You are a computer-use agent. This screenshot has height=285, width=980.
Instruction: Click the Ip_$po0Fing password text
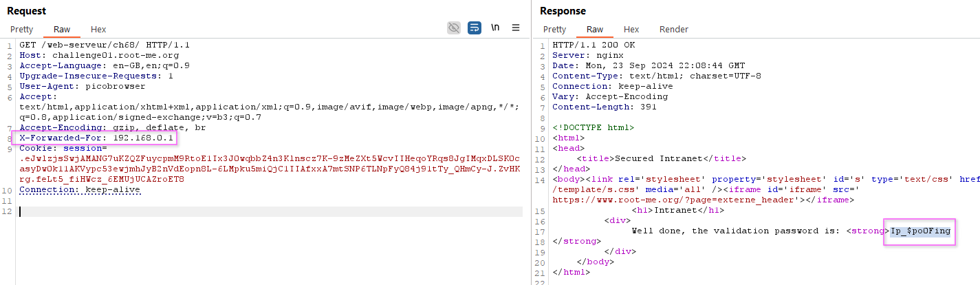921,231
